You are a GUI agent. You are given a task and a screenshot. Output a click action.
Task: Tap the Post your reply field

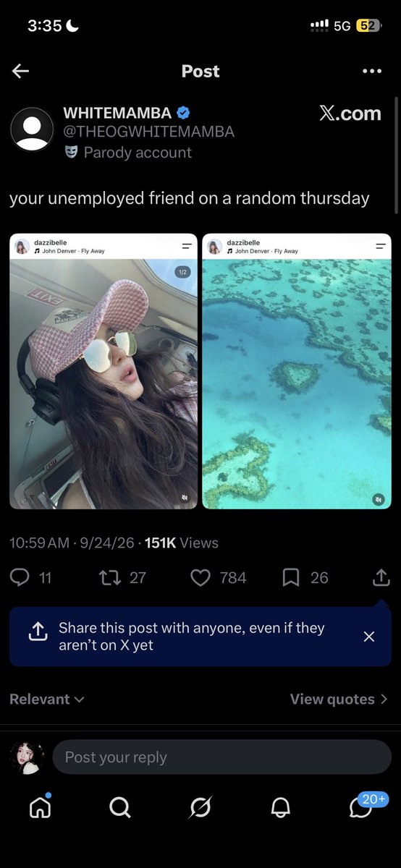coord(221,757)
